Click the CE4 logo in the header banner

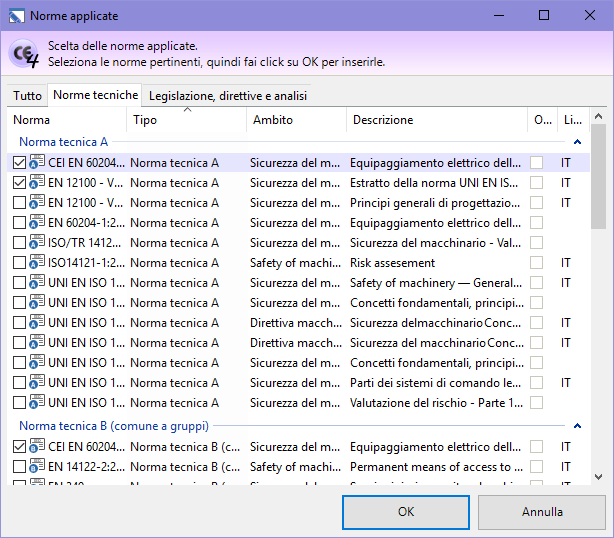coord(24,54)
